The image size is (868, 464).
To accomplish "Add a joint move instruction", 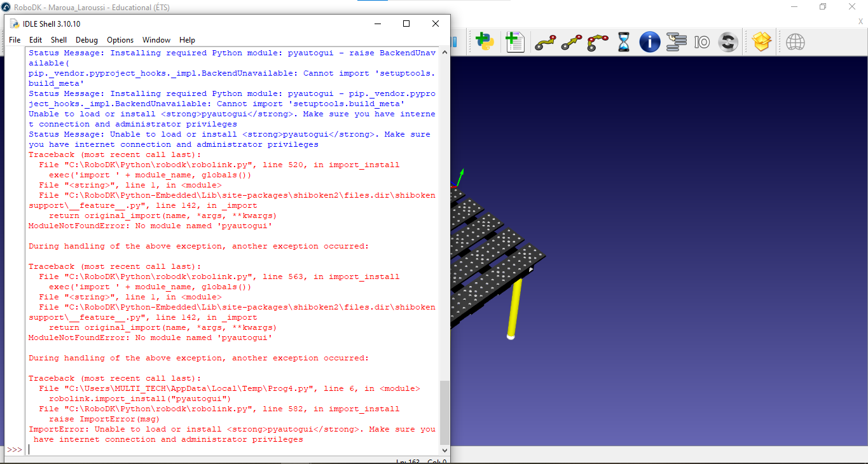I will pos(545,43).
